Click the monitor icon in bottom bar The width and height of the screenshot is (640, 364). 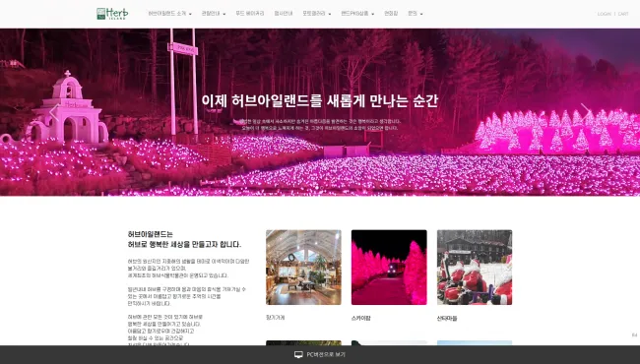(298, 354)
